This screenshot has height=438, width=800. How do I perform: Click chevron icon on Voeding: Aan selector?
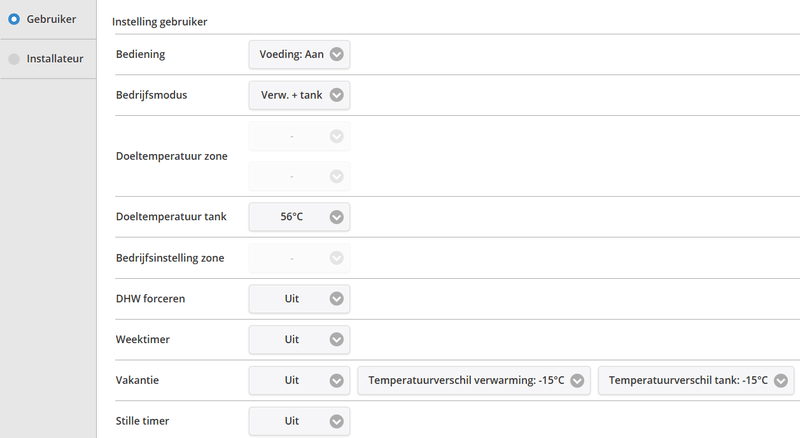[x=337, y=54]
